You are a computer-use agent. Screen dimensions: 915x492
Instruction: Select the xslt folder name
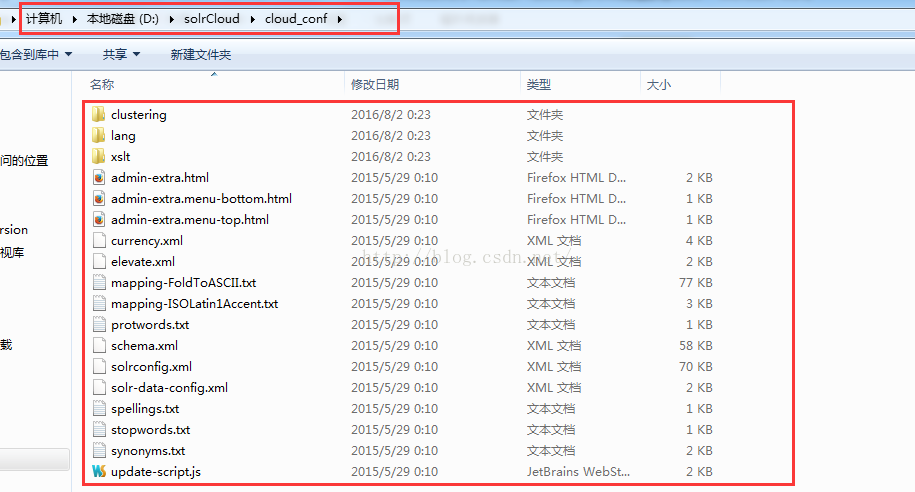pyautogui.click(x=121, y=156)
